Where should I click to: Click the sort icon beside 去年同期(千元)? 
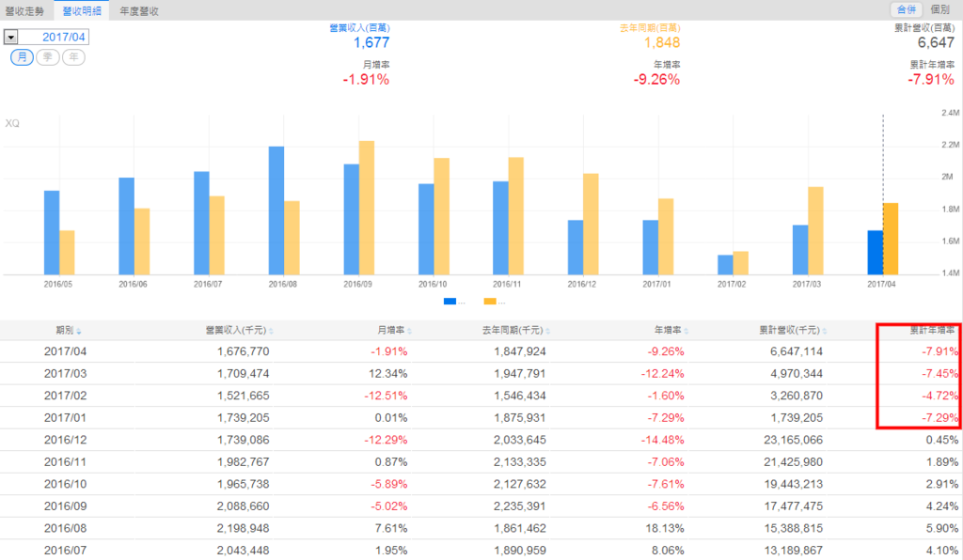tap(548, 332)
